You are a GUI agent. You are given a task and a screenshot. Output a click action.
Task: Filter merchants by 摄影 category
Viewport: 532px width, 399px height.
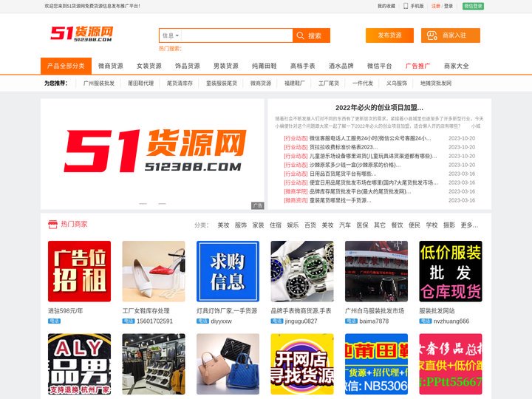(449, 225)
